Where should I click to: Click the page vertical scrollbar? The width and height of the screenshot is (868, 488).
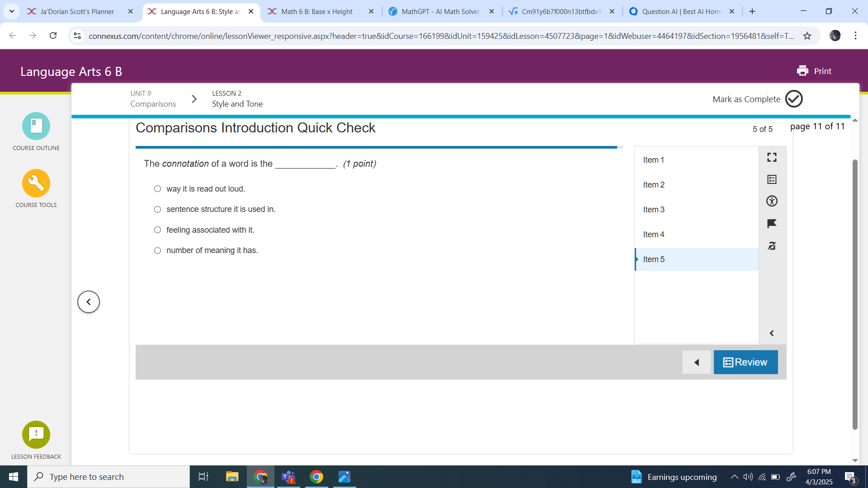(855, 294)
